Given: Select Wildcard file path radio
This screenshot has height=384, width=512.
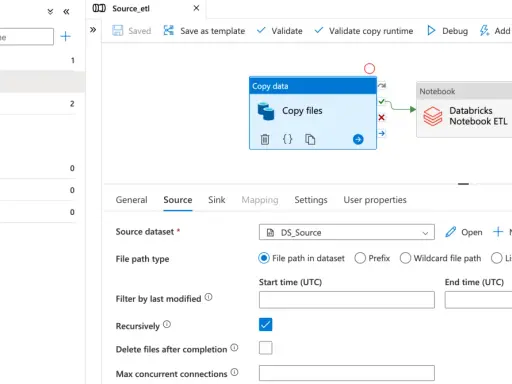Looking at the screenshot, I should point(405,258).
